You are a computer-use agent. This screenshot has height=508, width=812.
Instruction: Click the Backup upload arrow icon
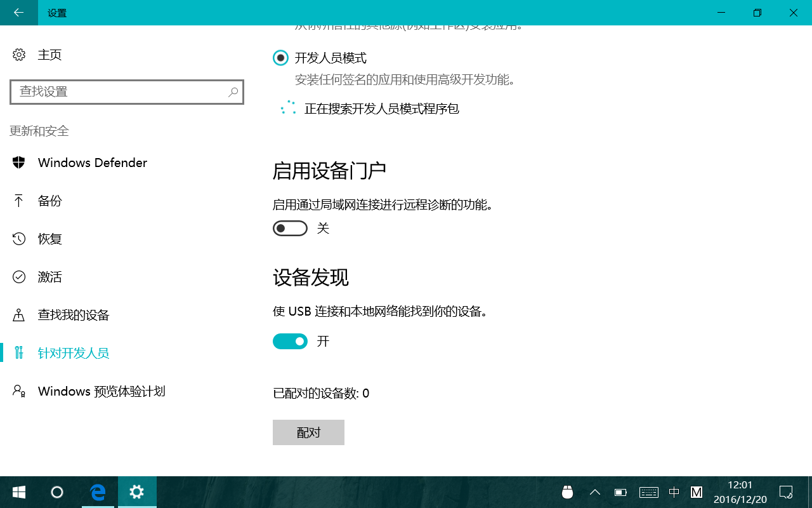[x=19, y=201]
